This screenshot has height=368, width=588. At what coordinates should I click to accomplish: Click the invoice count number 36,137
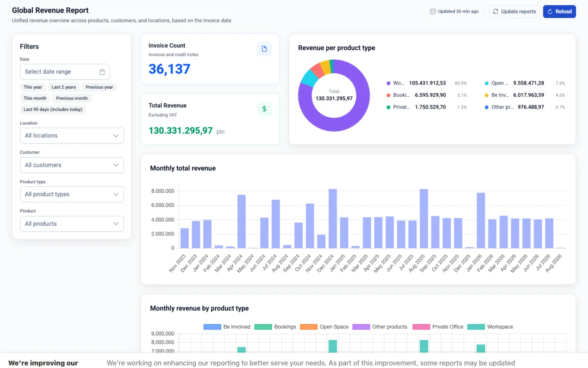click(169, 69)
